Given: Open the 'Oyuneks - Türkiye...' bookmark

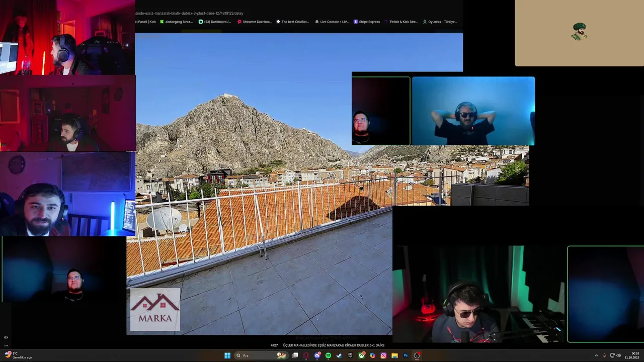Looking at the screenshot, I should click(x=440, y=22).
